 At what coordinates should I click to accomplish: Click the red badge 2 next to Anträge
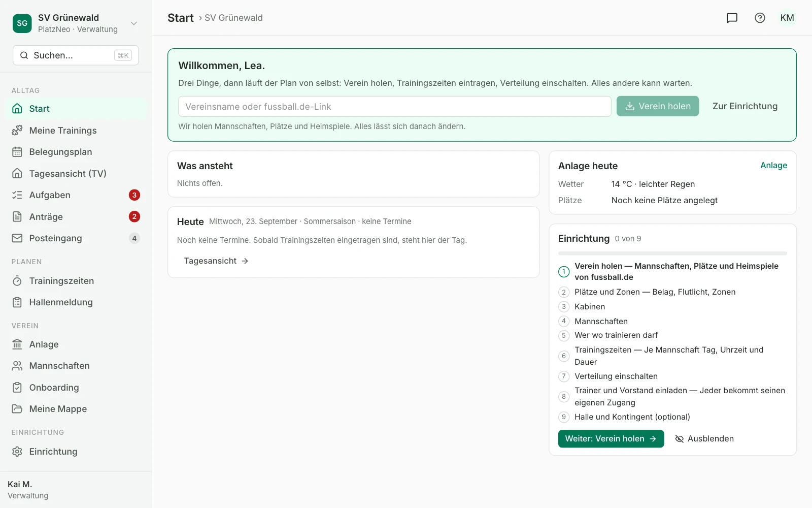click(x=134, y=217)
